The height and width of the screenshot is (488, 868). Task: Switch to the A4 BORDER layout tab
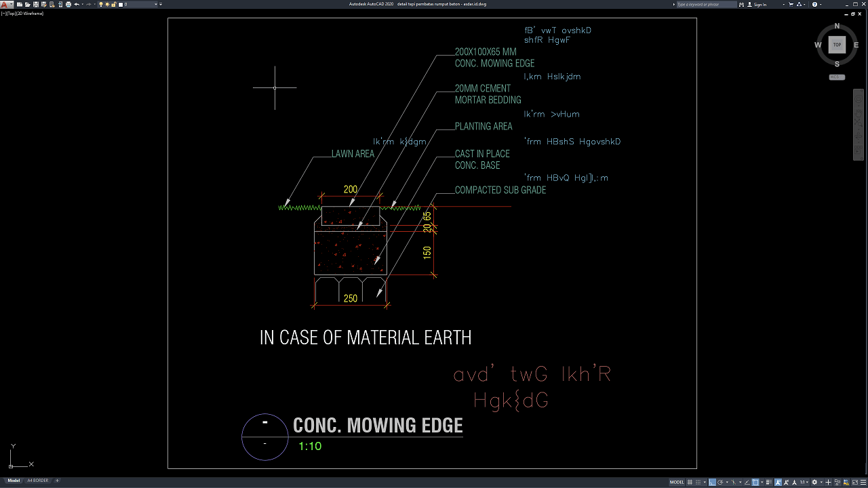(x=38, y=481)
